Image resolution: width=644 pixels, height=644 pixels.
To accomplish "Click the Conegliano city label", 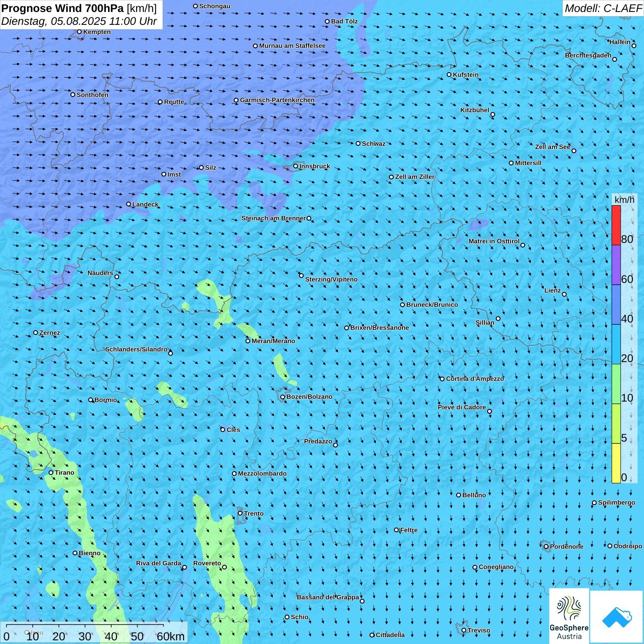I will pyautogui.click(x=496, y=567).
